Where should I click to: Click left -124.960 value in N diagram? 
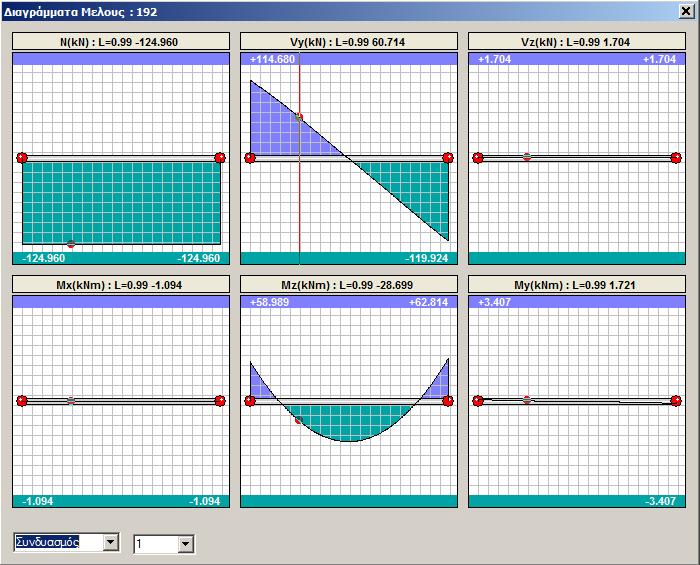[43, 258]
